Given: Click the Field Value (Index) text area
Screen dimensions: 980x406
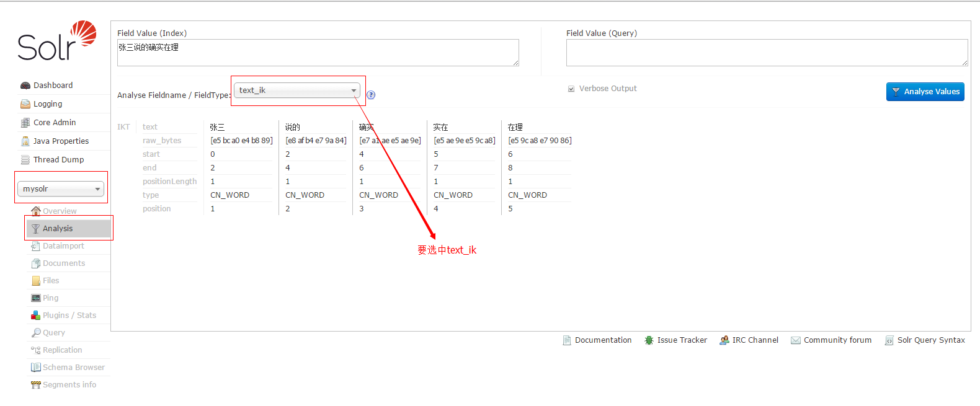Looking at the screenshot, I should (318, 53).
